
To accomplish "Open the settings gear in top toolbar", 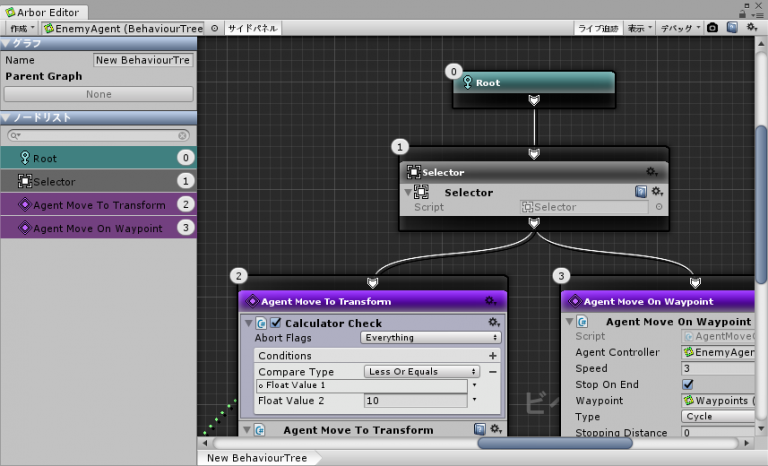I will click(751, 28).
